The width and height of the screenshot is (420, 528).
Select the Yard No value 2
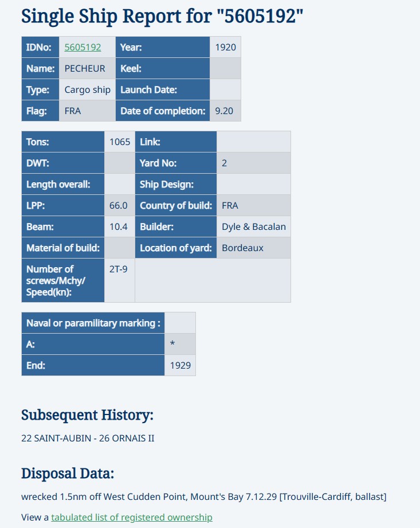253,163
